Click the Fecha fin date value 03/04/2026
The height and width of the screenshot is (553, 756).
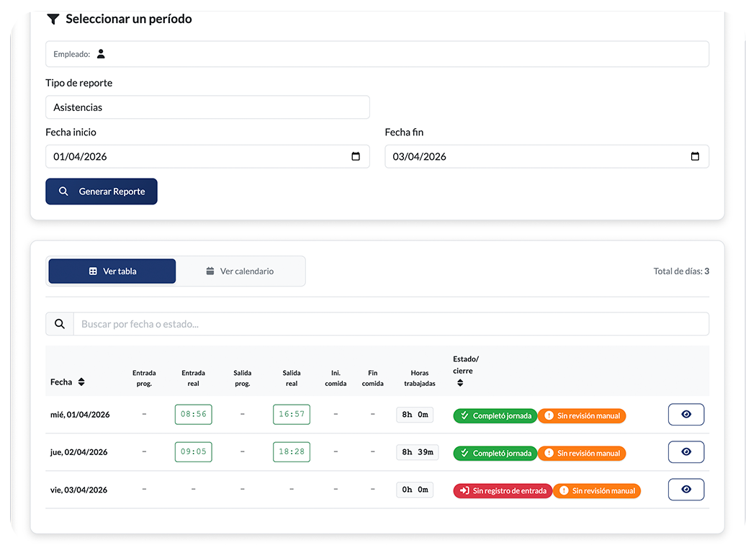420,156
